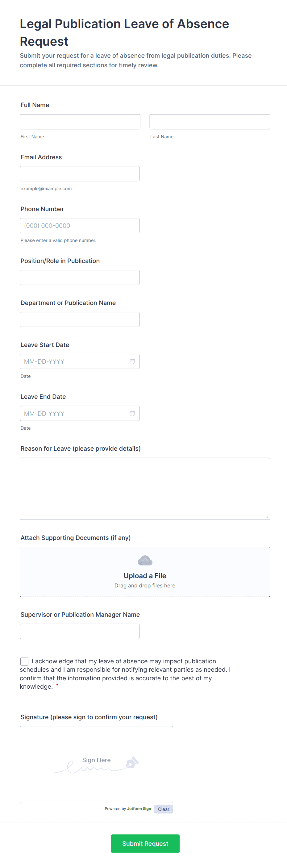Screen dimensions: 287x868
Task: Select Department or Publication Name field
Action: tap(80, 319)
